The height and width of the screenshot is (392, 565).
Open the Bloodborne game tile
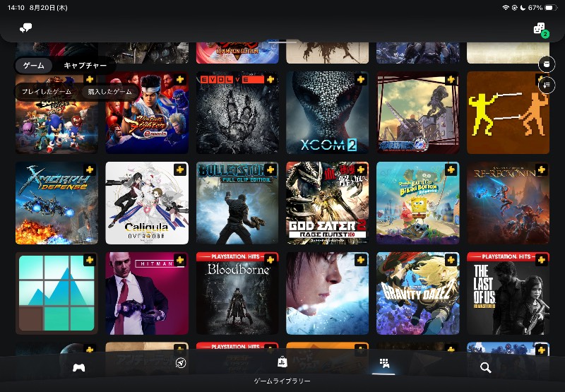pyautogui.click(x=237, y=293)
